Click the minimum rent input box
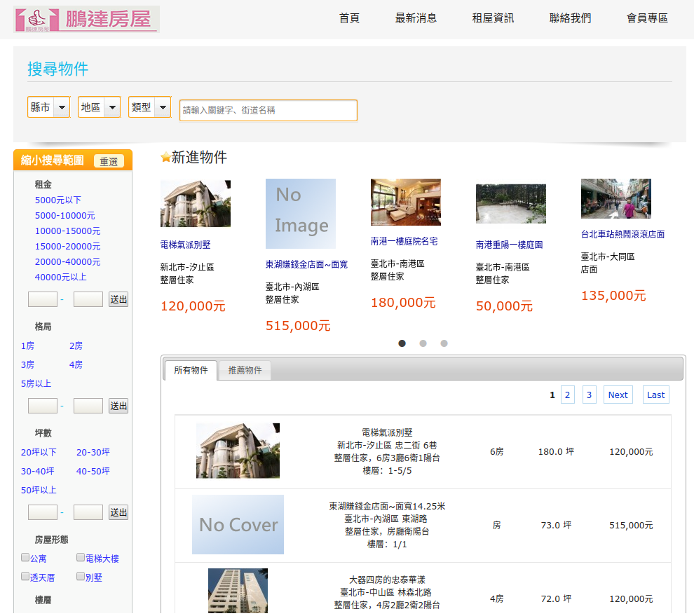Screen dimensions: 694x616 tap(43, 299)
